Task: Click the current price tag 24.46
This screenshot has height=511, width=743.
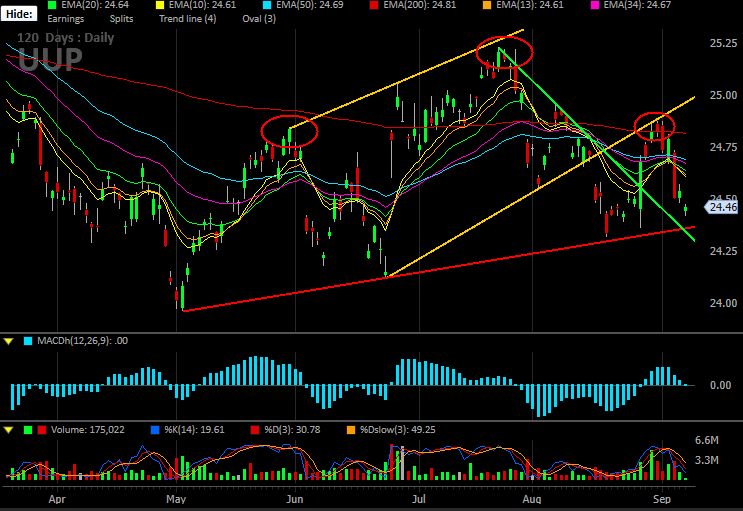Action: click(x=723, y=207)
